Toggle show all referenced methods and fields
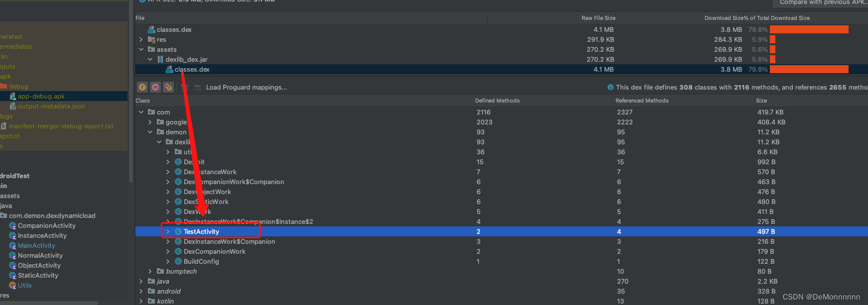 (x=168, y=87)
